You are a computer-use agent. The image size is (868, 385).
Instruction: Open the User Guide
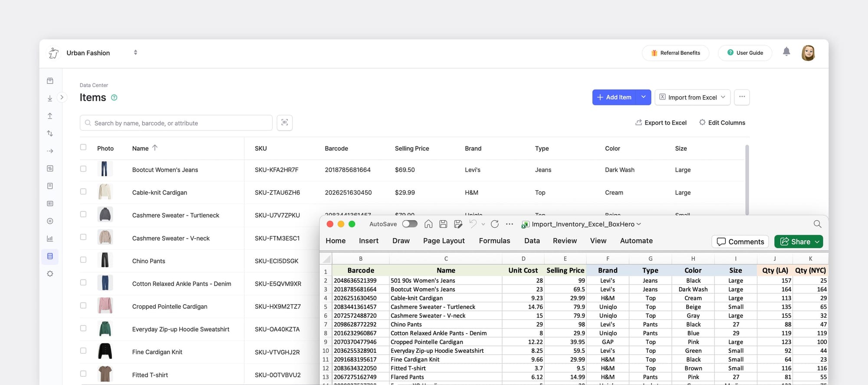[745, 53]
